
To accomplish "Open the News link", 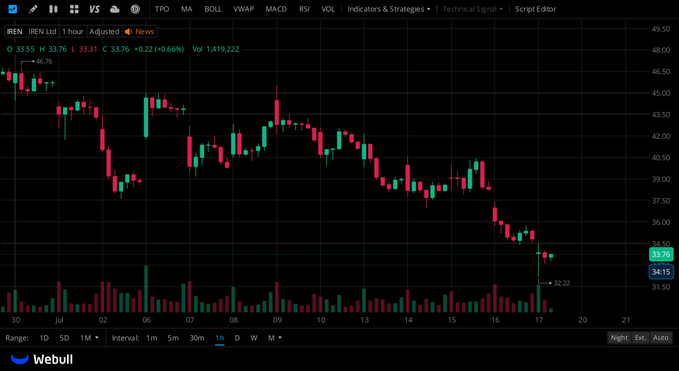I will (145, 32).
